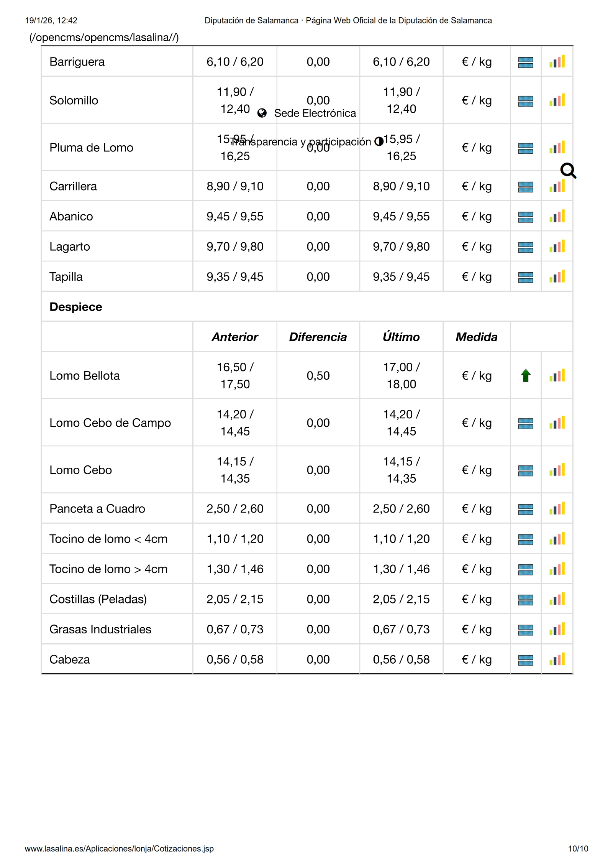Click the blue equal-trend icon for Solomillo

(x=526, y=101)
